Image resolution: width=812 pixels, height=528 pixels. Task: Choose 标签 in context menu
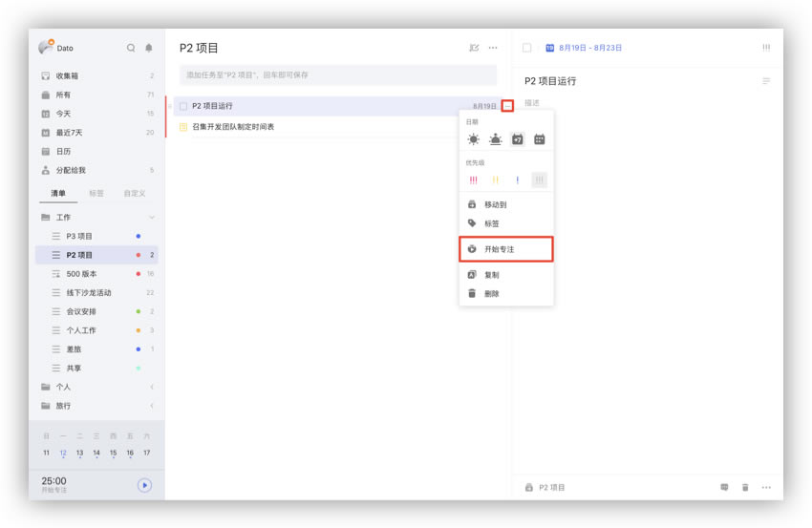tap(506, 223)
